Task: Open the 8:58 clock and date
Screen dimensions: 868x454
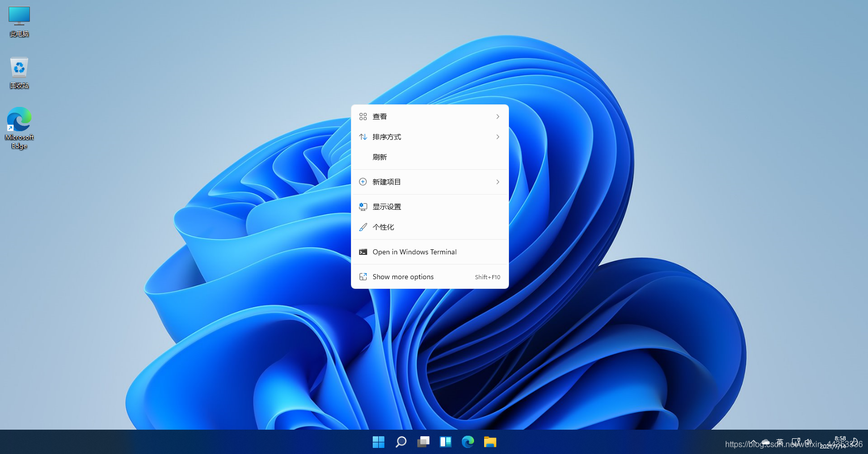Action: (x=833, y=442)
